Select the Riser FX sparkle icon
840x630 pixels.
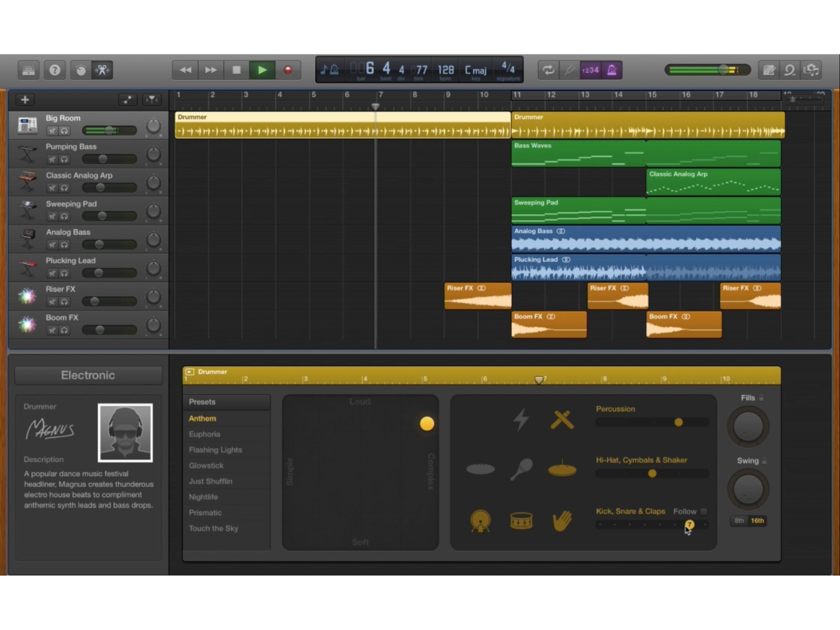pyautogui.click(x=27, y=295)
